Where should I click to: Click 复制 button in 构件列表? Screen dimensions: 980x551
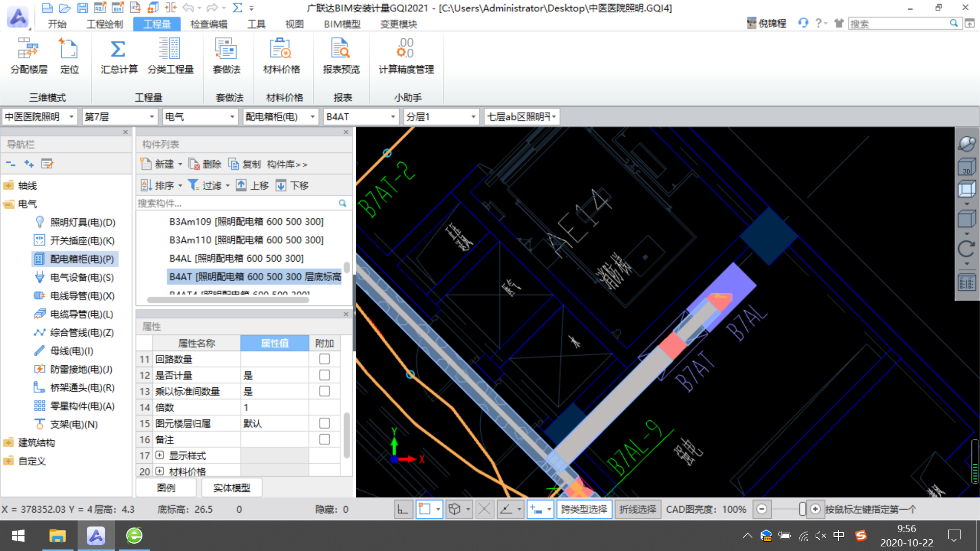point(244,164)
